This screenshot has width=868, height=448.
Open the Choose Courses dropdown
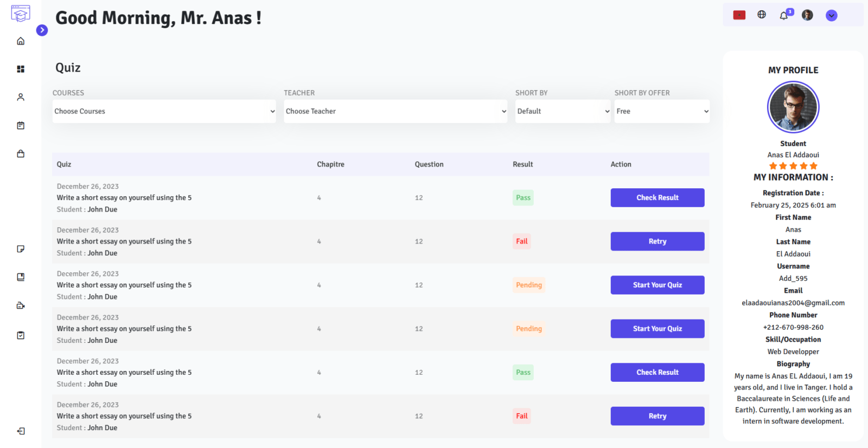164,111
